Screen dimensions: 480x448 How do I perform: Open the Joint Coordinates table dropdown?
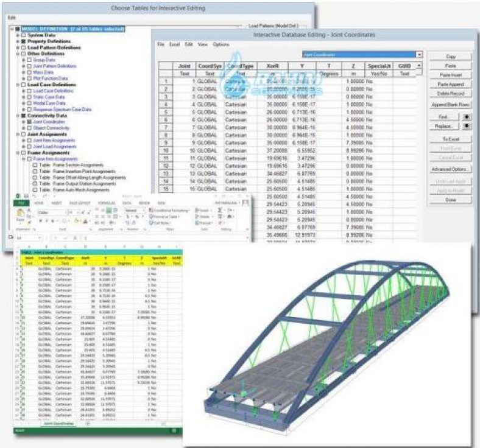(x=419, y=54)
